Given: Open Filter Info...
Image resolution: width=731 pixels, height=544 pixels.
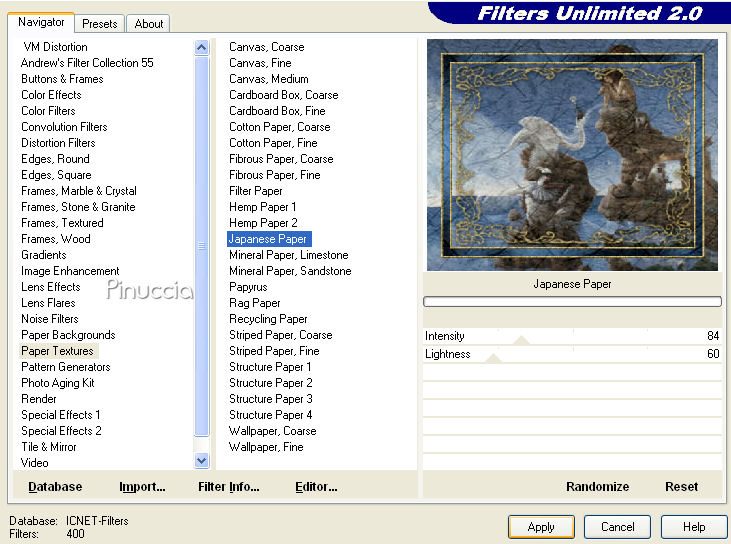Looking at the screenshot, I should click(x=228, y=487).
